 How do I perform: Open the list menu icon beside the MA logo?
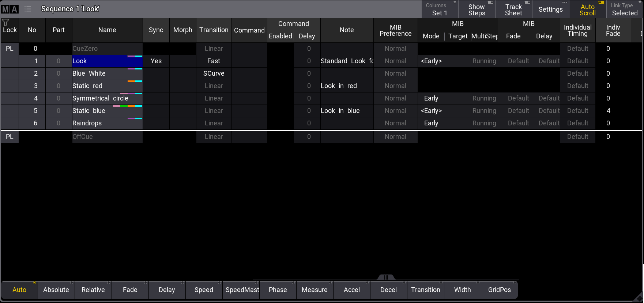[28, 9]
